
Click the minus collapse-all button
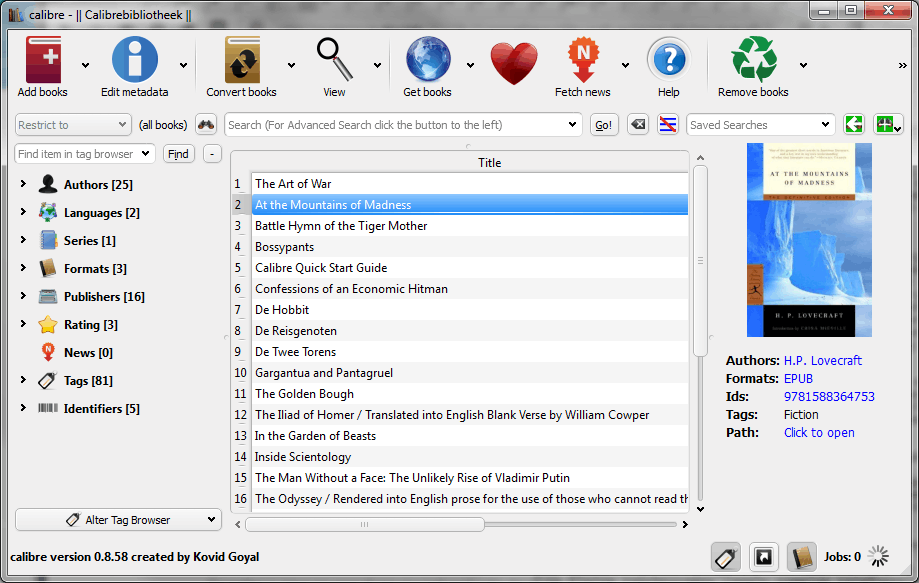212,154
